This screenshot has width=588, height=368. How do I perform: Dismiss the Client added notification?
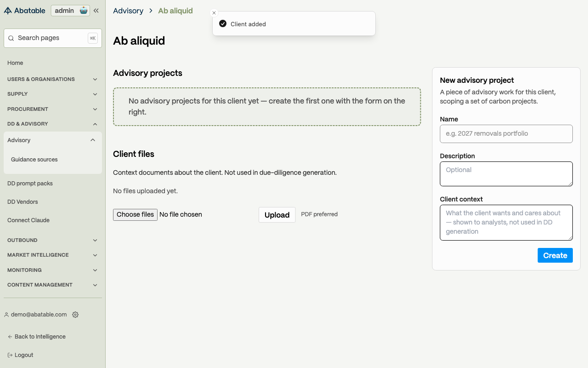coord(214,13)
